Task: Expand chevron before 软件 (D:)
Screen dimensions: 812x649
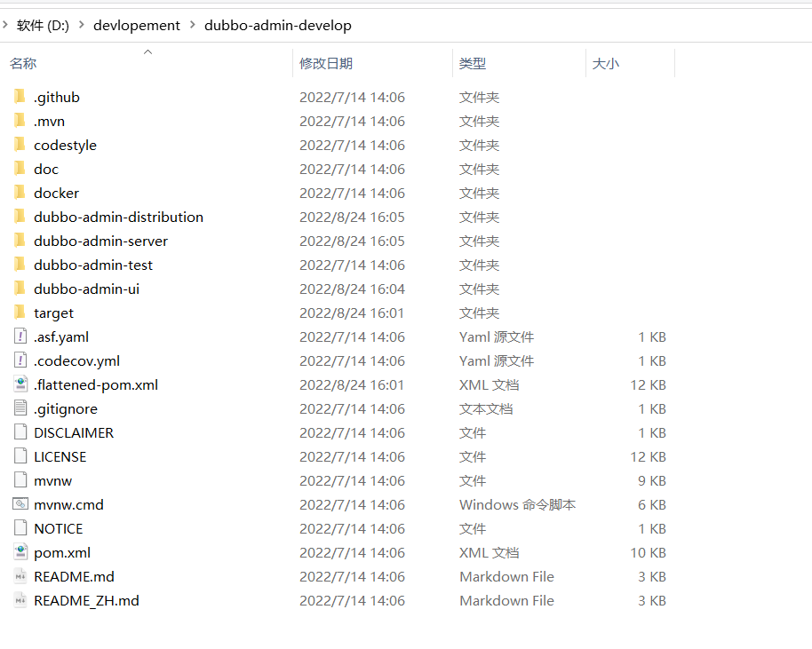Action: tap(5, 24)
